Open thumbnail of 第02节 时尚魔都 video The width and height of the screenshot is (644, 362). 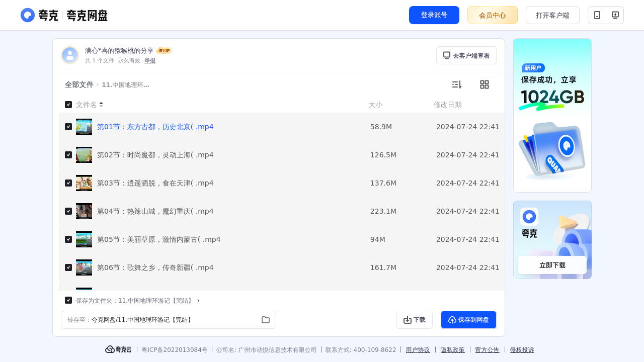point(84,155)
